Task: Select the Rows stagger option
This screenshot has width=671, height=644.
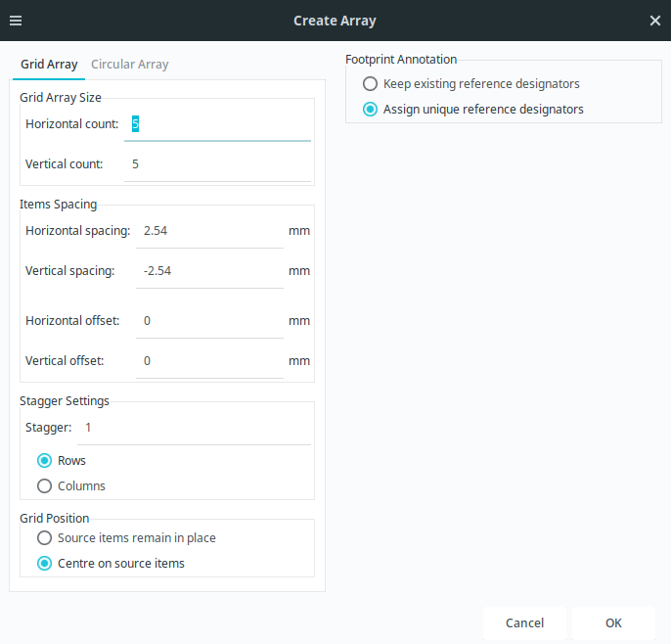Action: coord(44,461)
